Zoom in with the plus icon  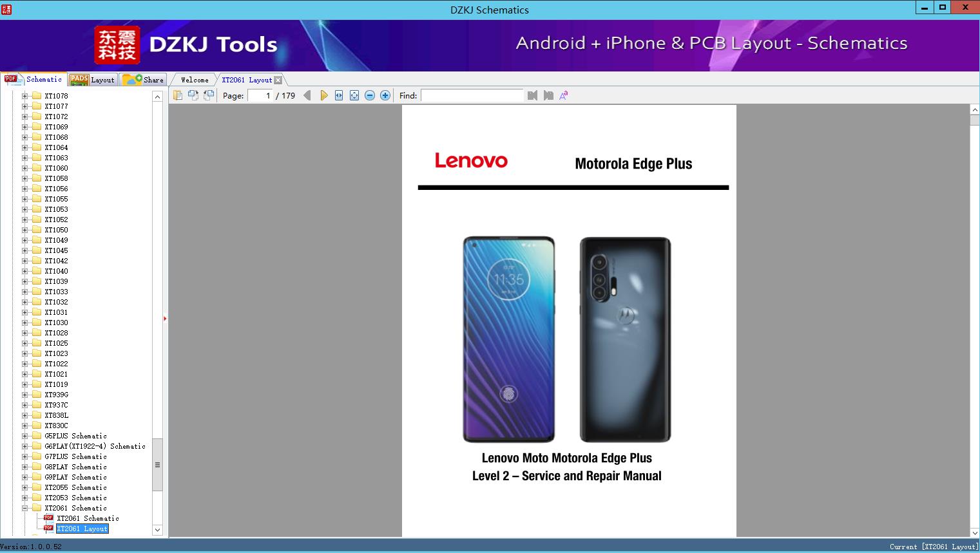pos(385,95)
